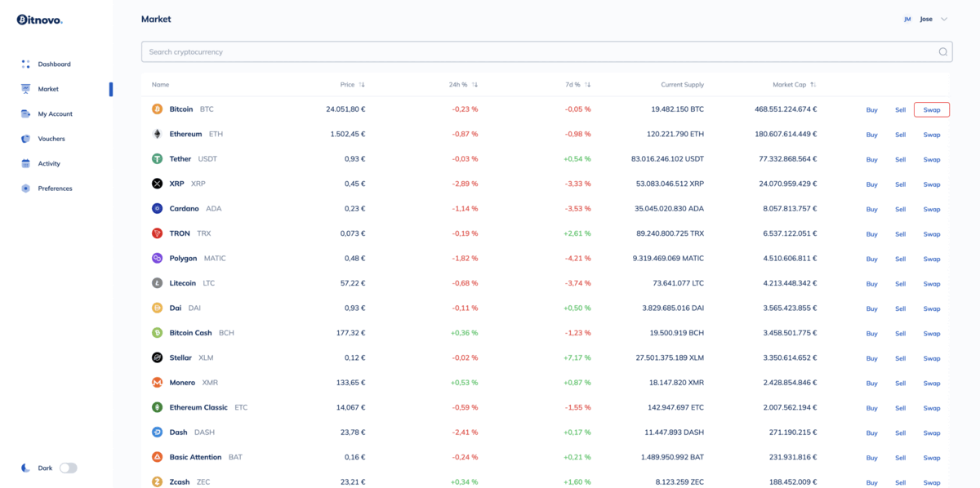The image size is (980, 488).
Task: Click the Bitcoin coin icon
Action: [158, 109]
